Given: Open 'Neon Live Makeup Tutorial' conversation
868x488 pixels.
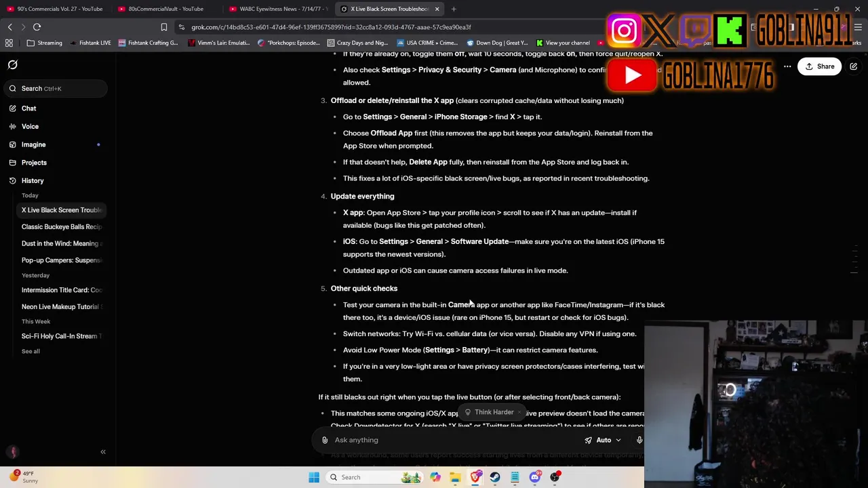Looking at the screenshot, I should (x=61, y=307).
